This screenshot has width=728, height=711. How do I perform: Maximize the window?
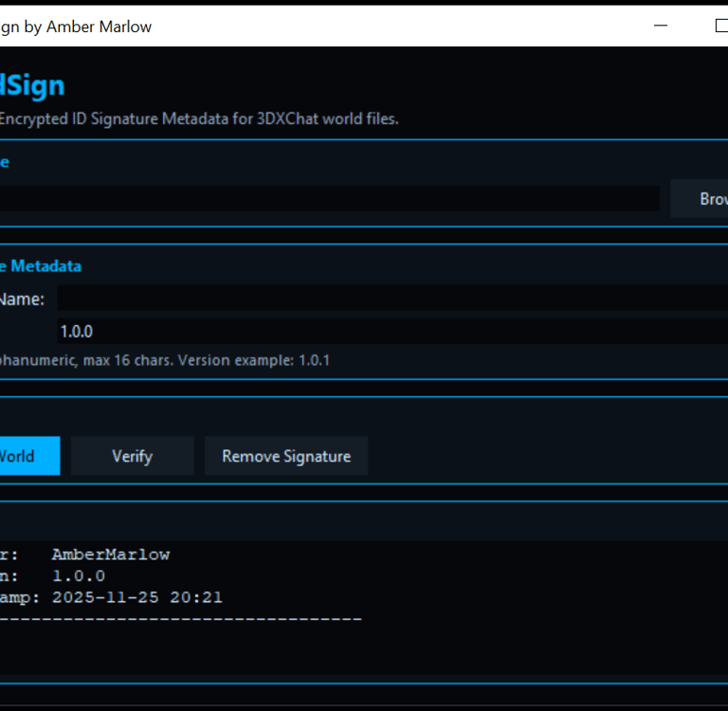[721, 26]
